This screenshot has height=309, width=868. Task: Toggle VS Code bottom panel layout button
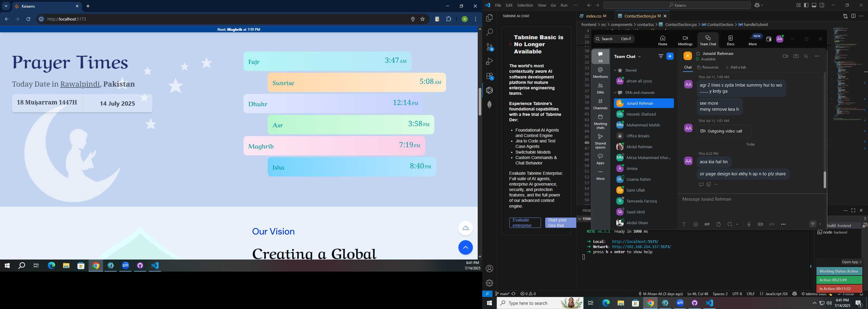pos(814,5)
